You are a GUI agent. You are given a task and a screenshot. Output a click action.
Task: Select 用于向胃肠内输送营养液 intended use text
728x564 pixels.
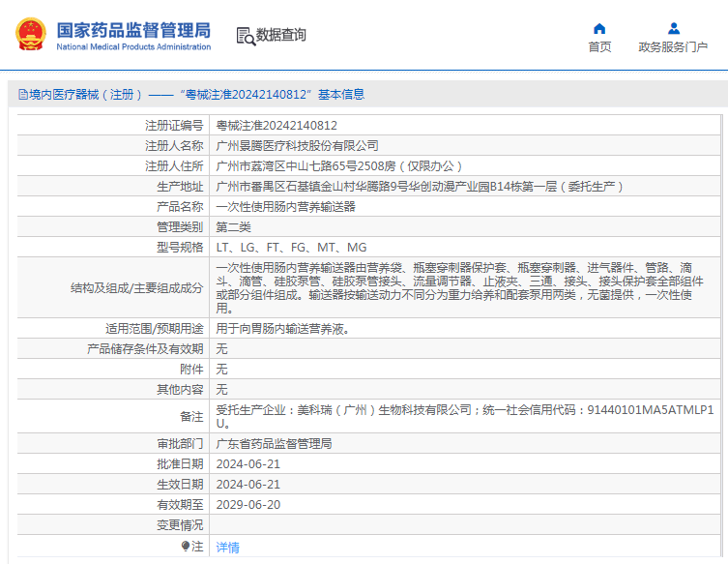pos(282,329)
